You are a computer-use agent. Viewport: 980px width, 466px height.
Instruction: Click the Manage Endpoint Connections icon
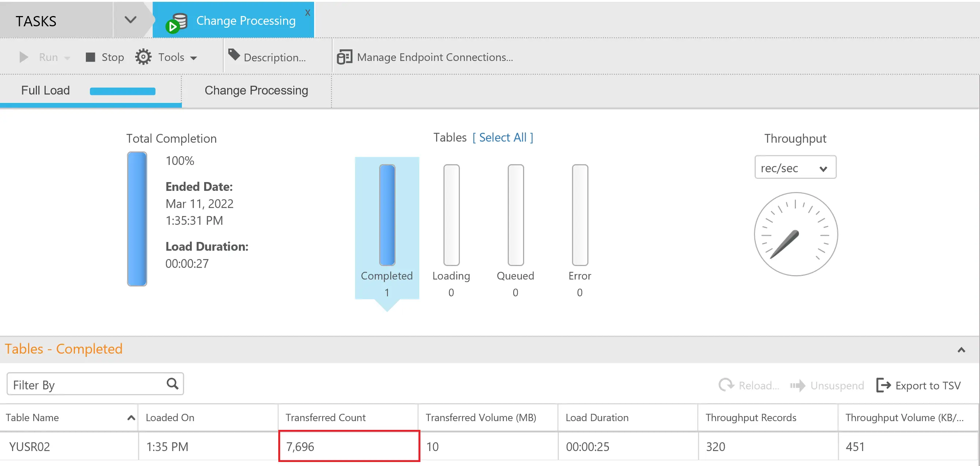(345, 57)
